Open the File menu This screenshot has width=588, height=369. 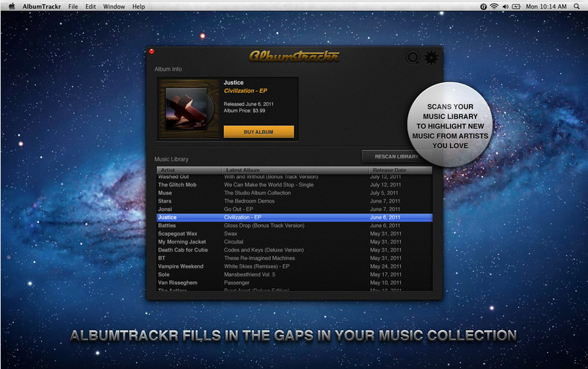click(x=73, y=7)
